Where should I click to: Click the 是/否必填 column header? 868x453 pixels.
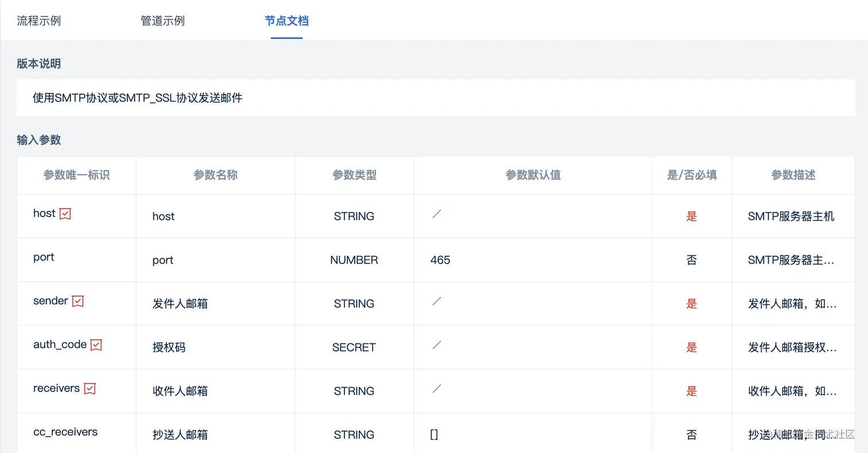click(692, 175)
